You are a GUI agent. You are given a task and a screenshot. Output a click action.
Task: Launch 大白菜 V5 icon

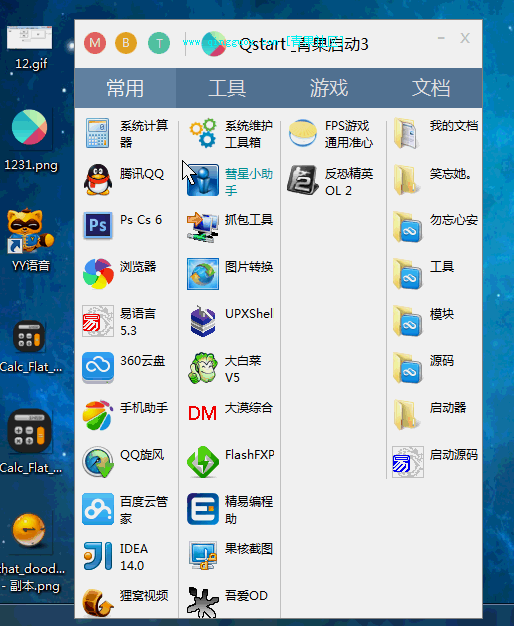[x=203, y=368]
